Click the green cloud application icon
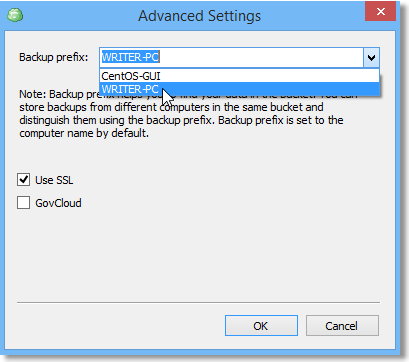The image size is (409, 362). pyautogui.click(x=15, y=16)
